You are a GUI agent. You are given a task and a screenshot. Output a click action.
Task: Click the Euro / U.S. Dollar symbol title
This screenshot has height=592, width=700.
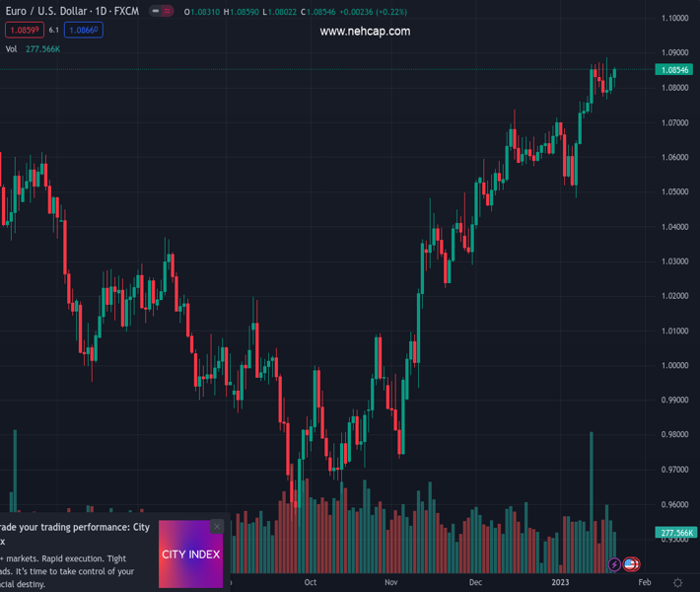point(69,12)
